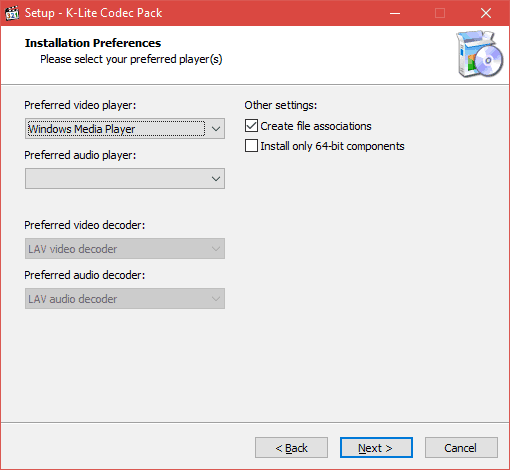Click the Installation Preferences heading

(93, 43)
